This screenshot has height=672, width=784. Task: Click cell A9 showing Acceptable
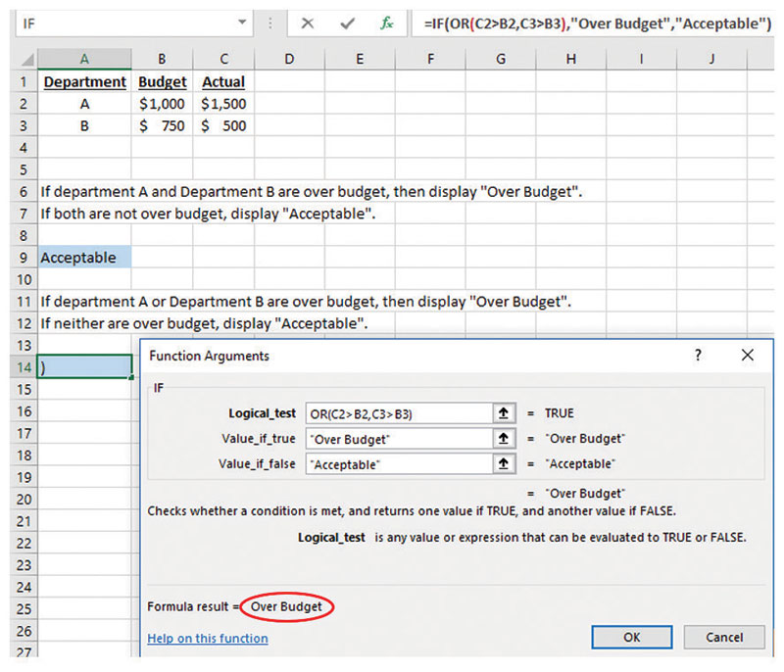click(84, 258)
